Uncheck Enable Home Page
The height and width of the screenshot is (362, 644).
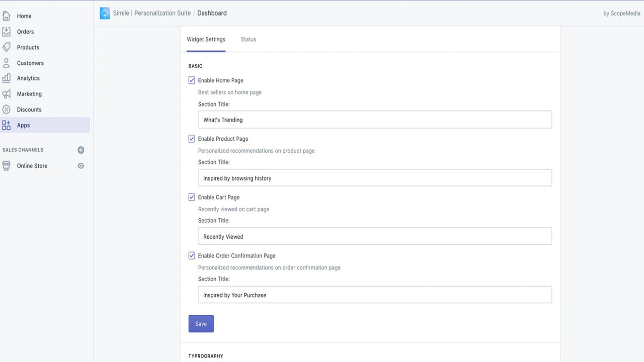click(x=192, y=80)
